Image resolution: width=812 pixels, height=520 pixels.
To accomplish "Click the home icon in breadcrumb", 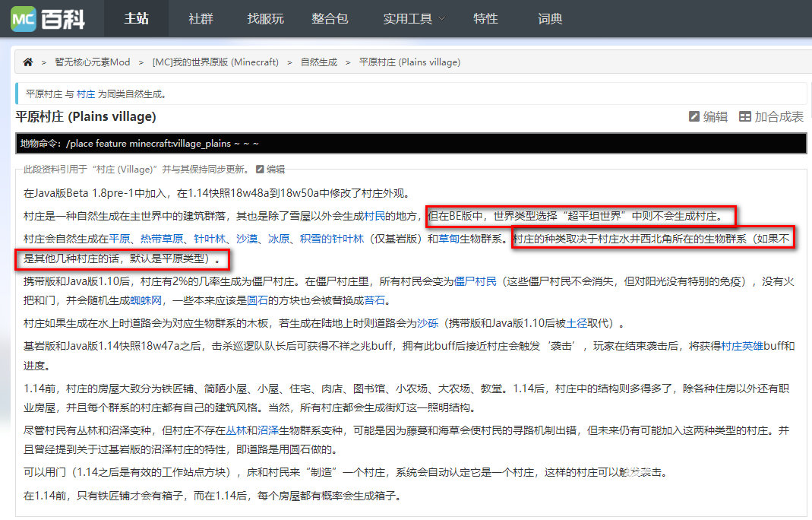I will 28,62.
